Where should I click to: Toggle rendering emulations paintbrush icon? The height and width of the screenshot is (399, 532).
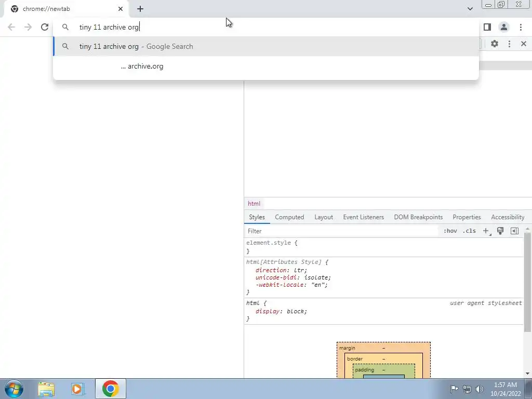click(500, 231)
